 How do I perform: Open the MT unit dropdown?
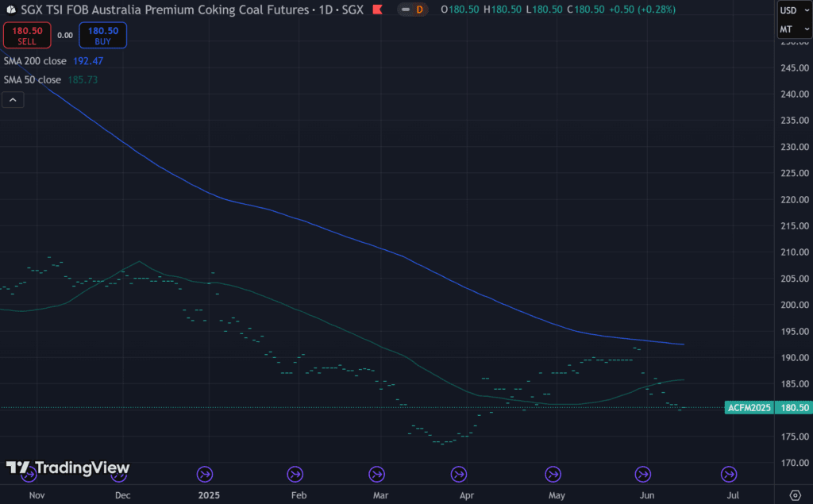[x=794, y=29]
